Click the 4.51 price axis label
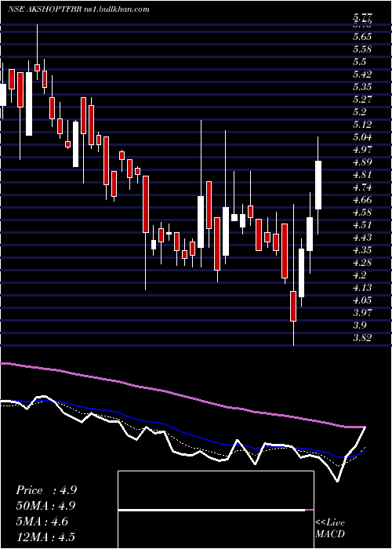This screenshot has width=392, height=549. coord(362,225)
